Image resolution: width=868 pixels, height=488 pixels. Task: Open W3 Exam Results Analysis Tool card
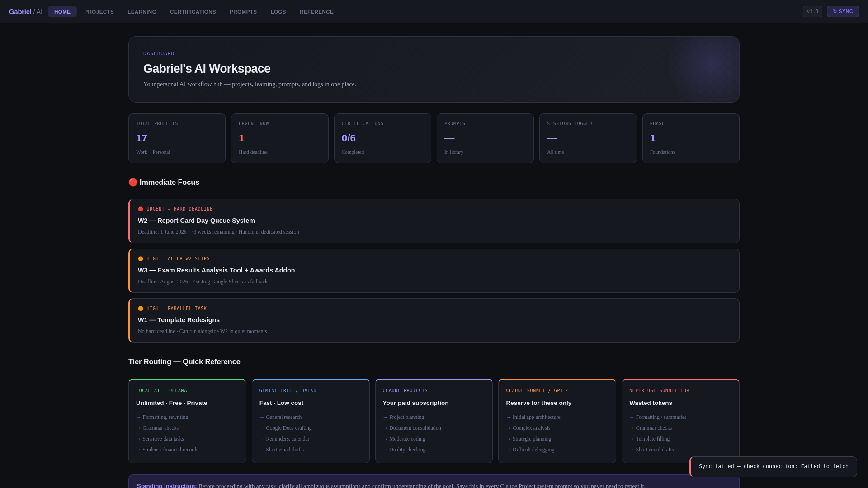(434, 271)
